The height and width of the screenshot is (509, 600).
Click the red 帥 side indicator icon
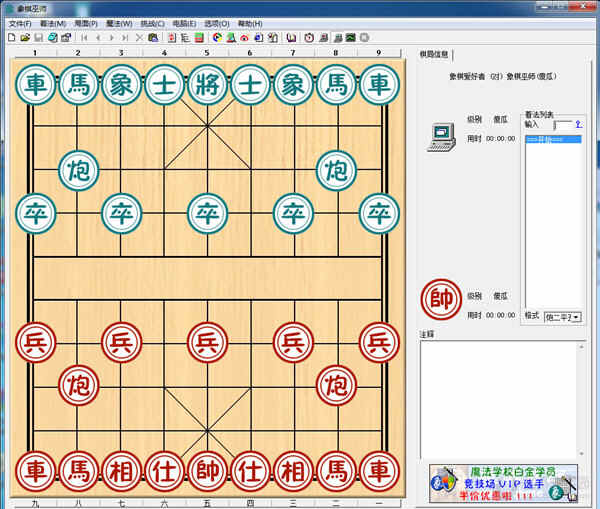click(441, 298)
